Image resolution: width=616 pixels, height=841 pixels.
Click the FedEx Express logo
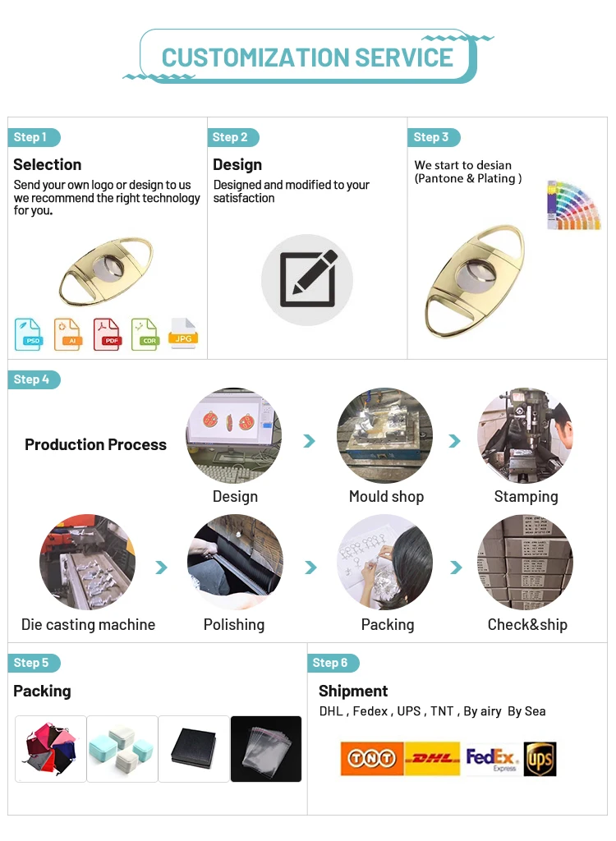[491, 758]
